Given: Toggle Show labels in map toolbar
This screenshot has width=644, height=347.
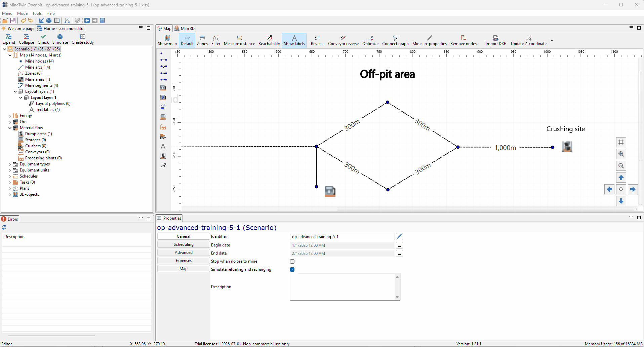Looking at the screenshot, I should point(294,40).
